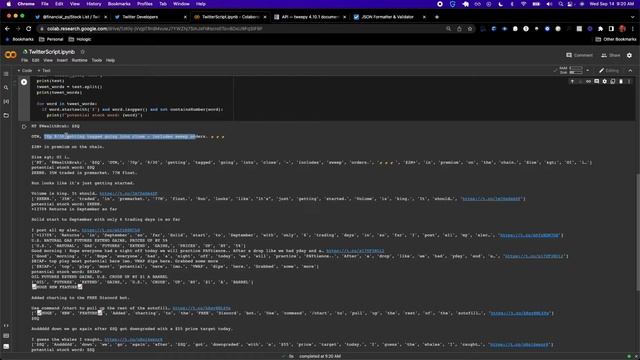Clear cell output using the output icon

click(24, 127)
